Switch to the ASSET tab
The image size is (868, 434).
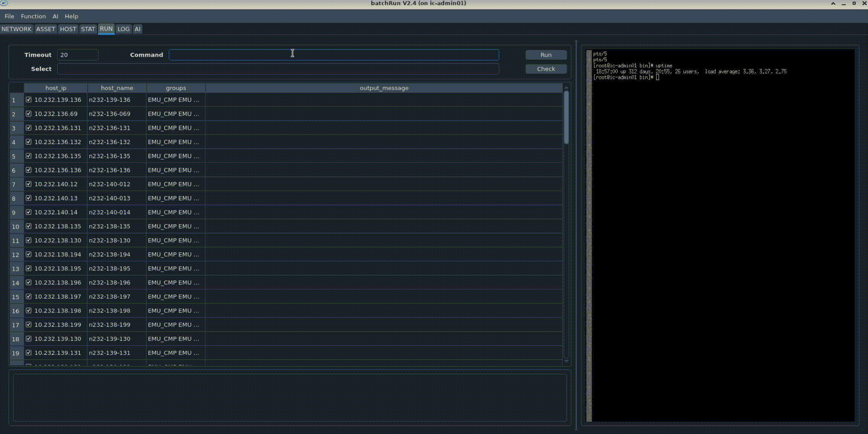[46, 29]
